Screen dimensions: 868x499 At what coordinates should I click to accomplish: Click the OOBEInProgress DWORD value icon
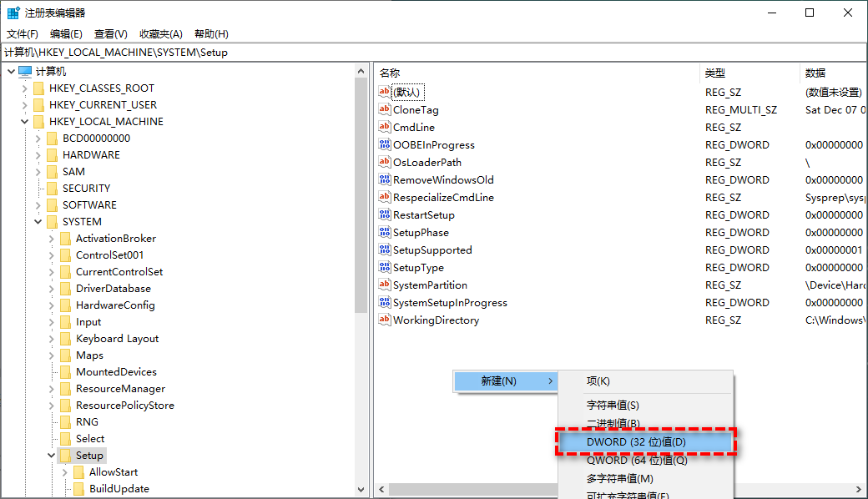click(x=385, y=144)
